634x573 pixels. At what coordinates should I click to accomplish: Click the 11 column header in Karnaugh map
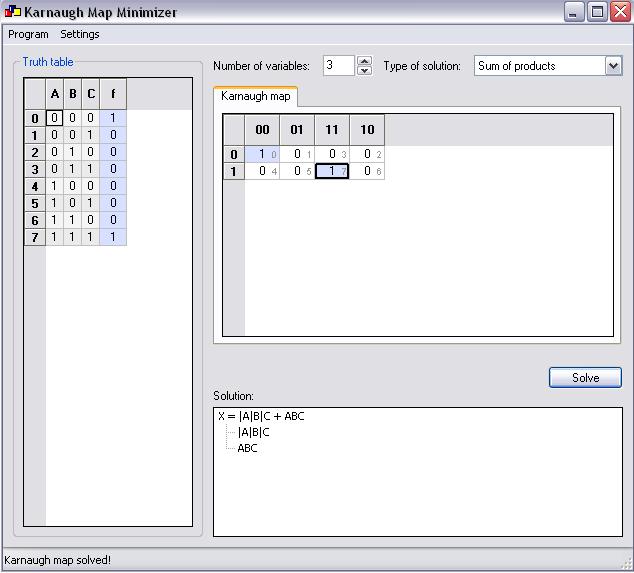332,130
